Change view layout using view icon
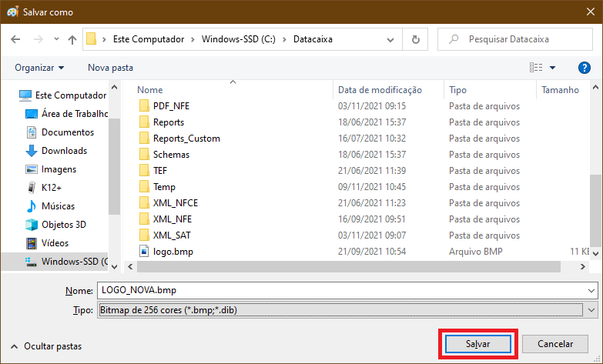Screen dimensions: 603x364 [x=537, y=68]
